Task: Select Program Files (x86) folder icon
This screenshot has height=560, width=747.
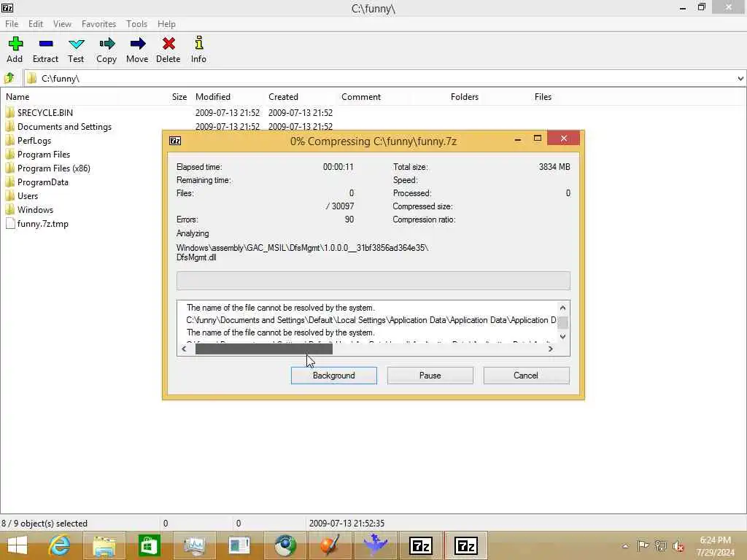Action: pos(10,168)
